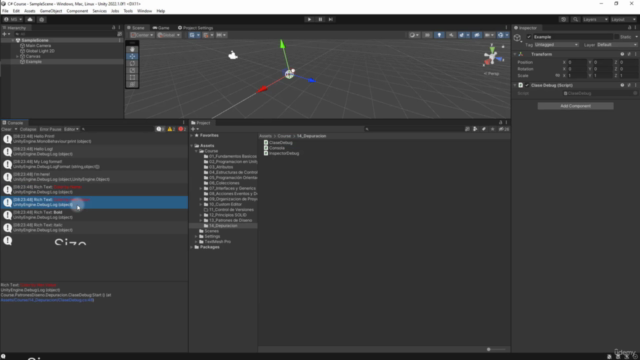The width and height of the screenshot is (640, 360).
Task: Open Undo History icon in top toolbar
Action: 563,19
